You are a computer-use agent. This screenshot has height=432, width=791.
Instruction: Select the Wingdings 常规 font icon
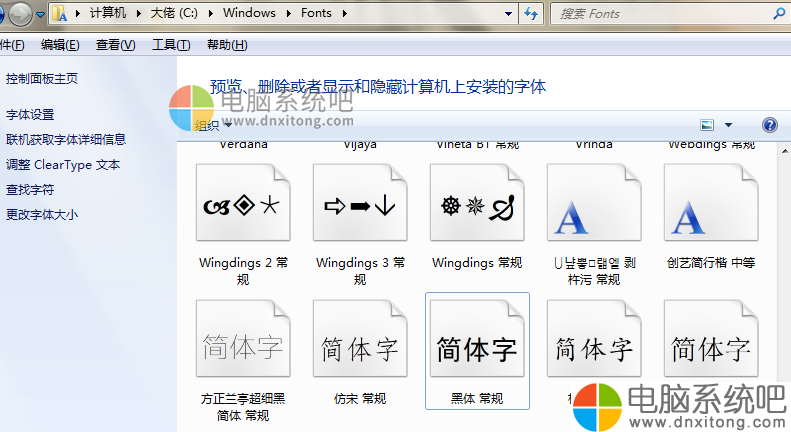tap(477, 202)
